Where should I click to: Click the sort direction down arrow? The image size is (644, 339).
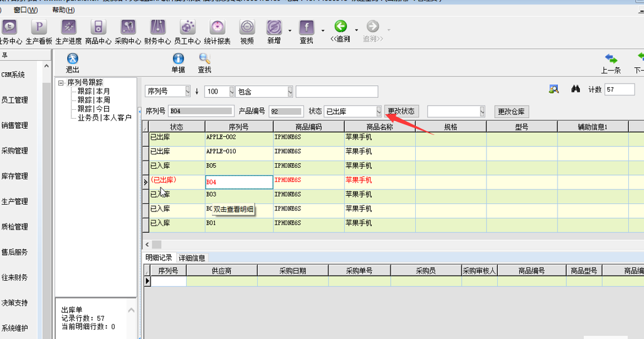[x=197, y=91]
